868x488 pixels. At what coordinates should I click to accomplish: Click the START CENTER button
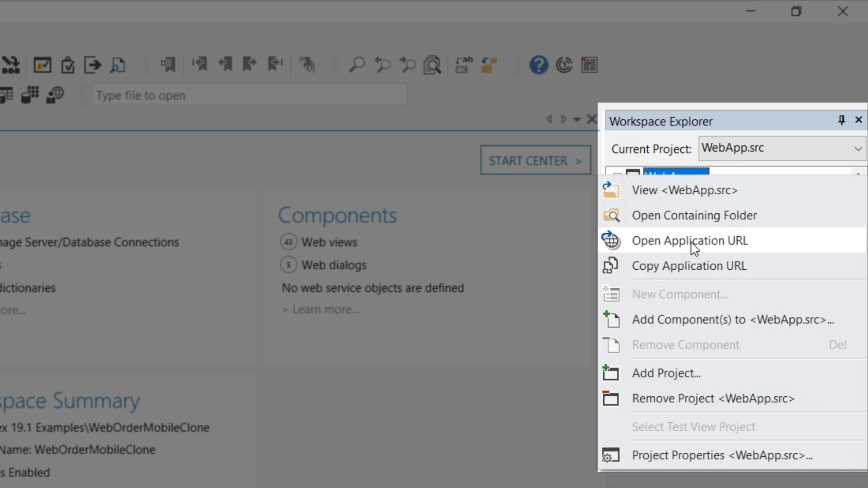coord(535,160)
